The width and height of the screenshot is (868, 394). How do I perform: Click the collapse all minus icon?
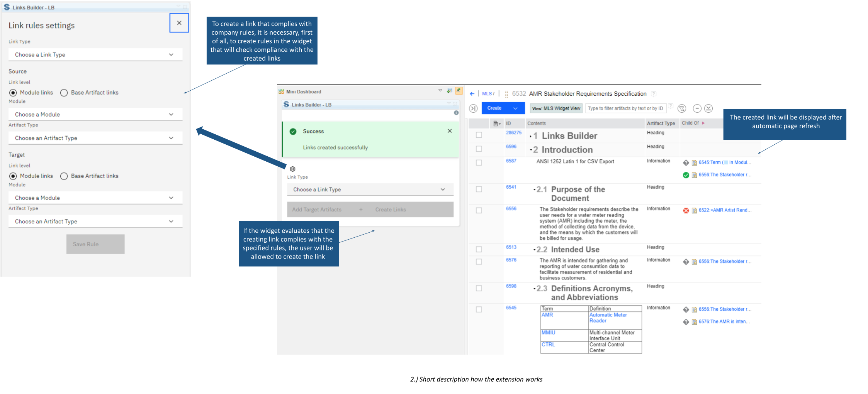pyautogui.click(x=697, y=108)
